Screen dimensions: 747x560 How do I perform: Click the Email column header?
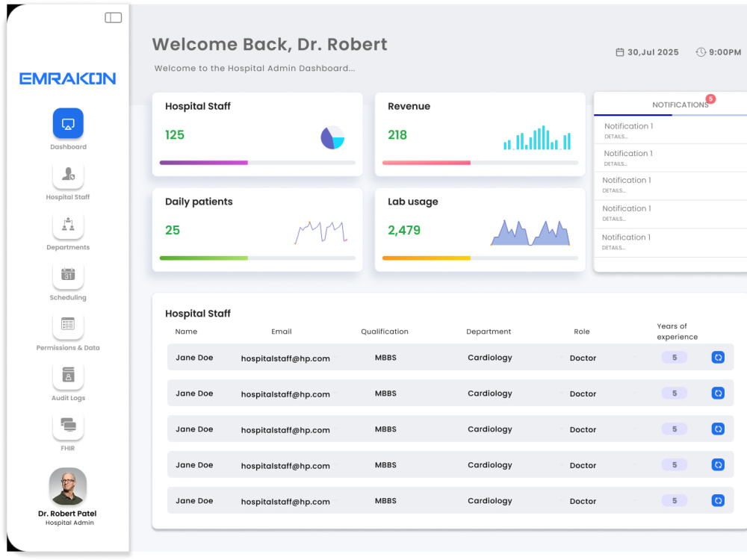[282, 332]
